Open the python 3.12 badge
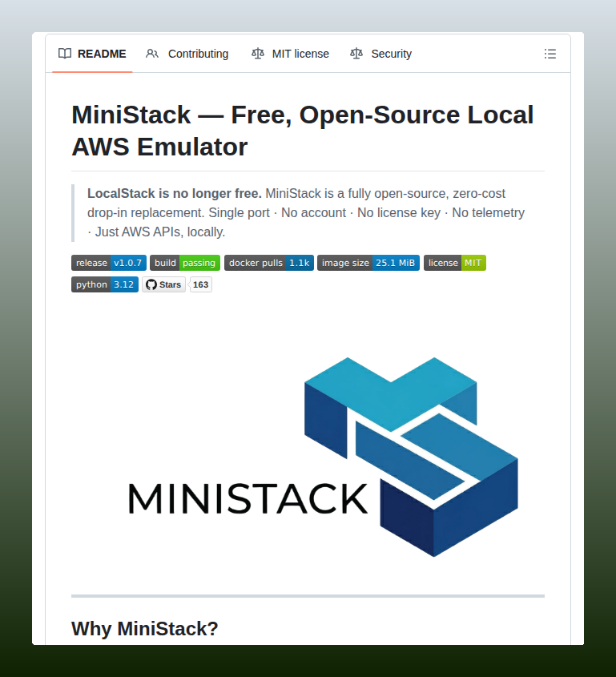 [x=105, y=284]
